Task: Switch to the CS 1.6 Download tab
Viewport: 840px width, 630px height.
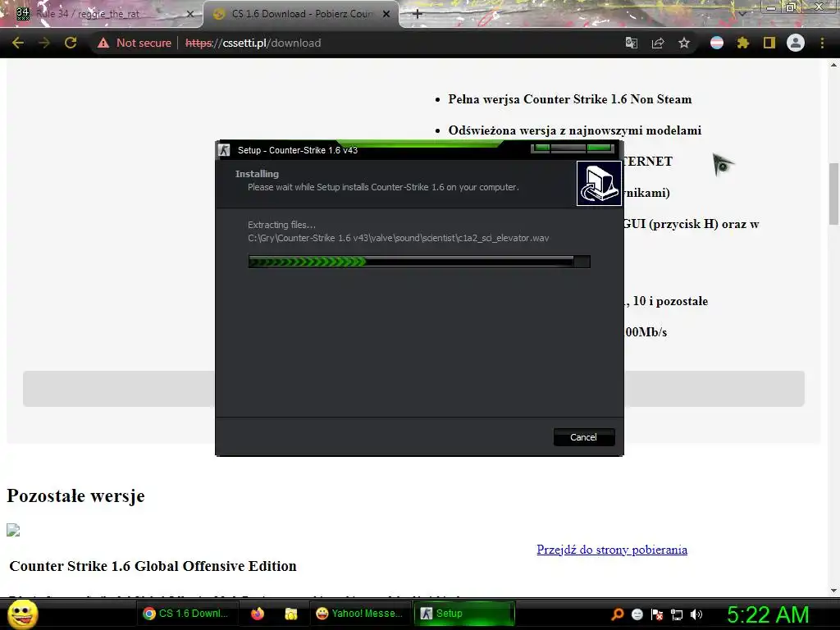Action: coord(302,14)
